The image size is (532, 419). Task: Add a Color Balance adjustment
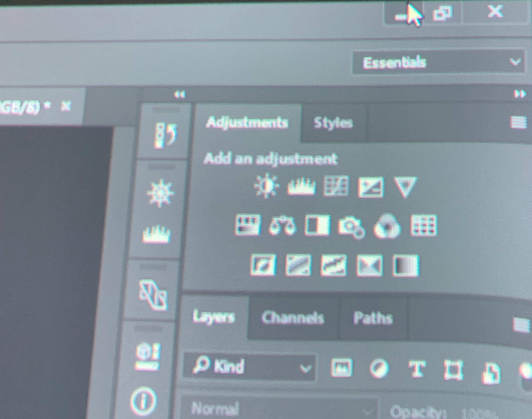point(282,225)
